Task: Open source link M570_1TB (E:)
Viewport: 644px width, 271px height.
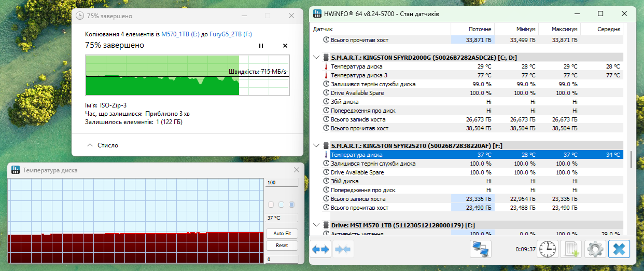Action: [x=180, y=34]
